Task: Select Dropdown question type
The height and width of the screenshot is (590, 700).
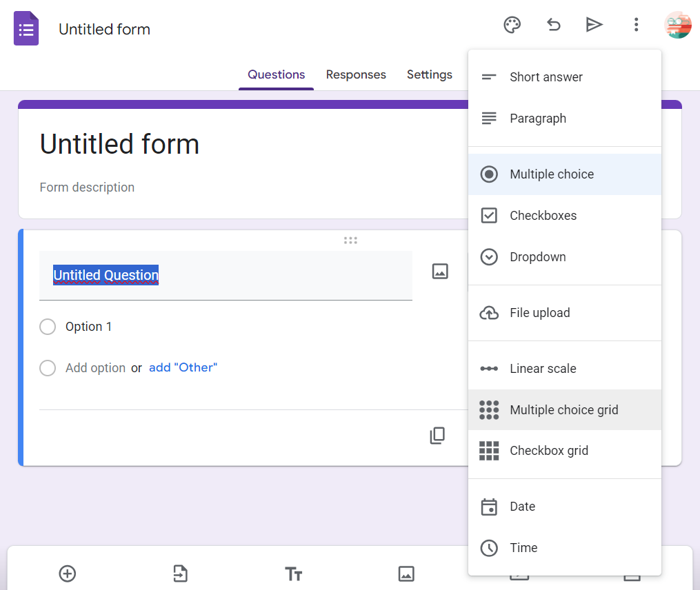Action: 565,257
